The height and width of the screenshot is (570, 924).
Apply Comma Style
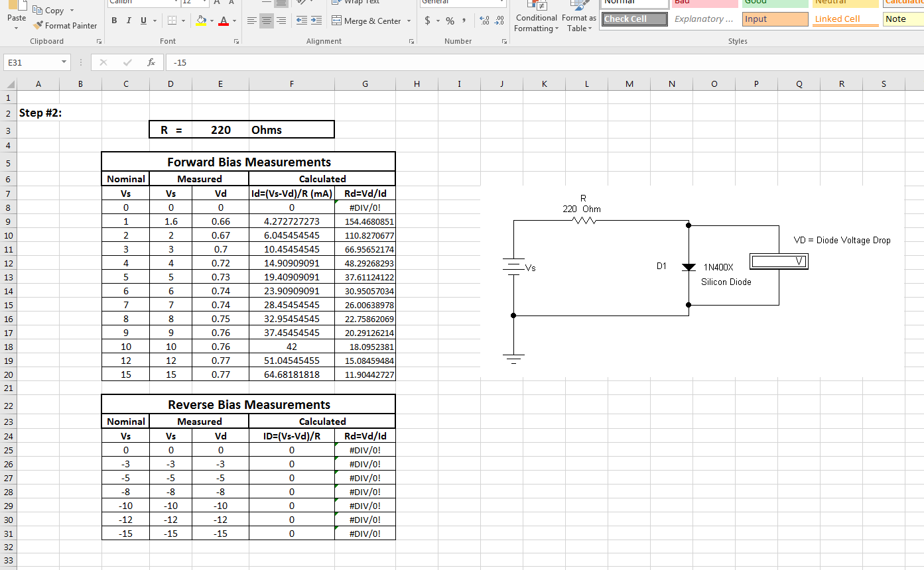[x=464, y=21]
